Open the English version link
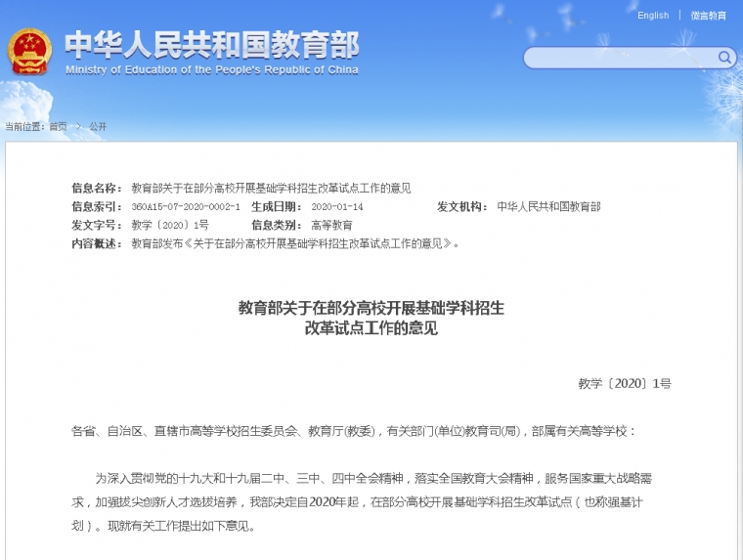The height and width of the screenshot is (560, 743). (653, 16)
